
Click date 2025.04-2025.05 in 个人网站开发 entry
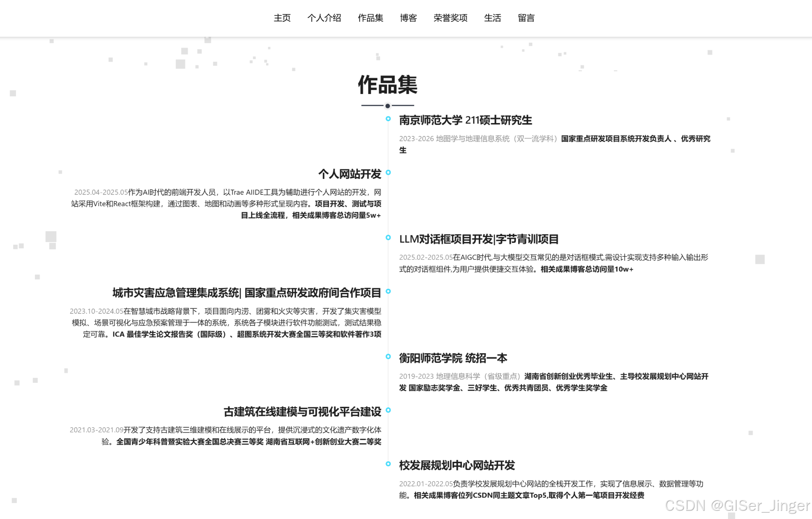pyautogui.click(x=101, y=192)
